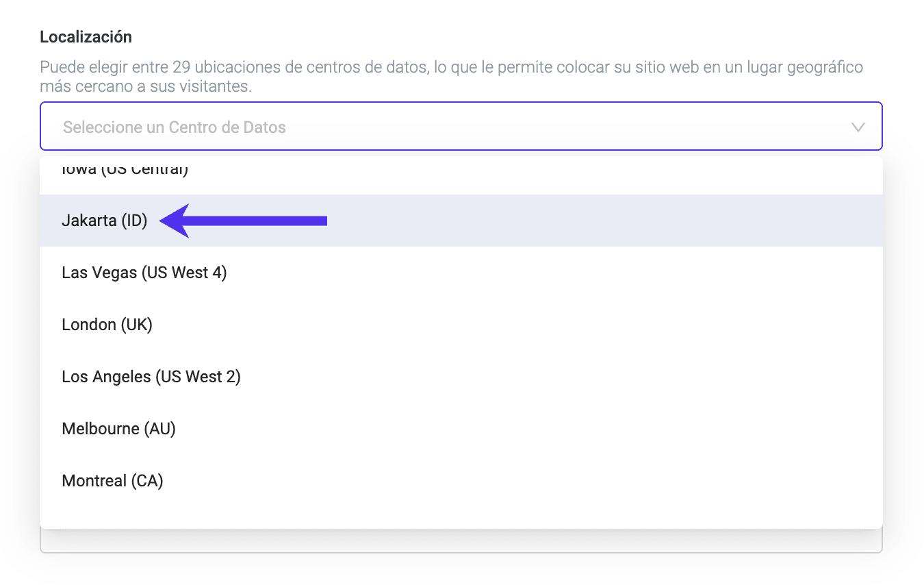The image size is (924, 585).
Task: Choose Melbourne (AU) data center
Action: [119, 429]
